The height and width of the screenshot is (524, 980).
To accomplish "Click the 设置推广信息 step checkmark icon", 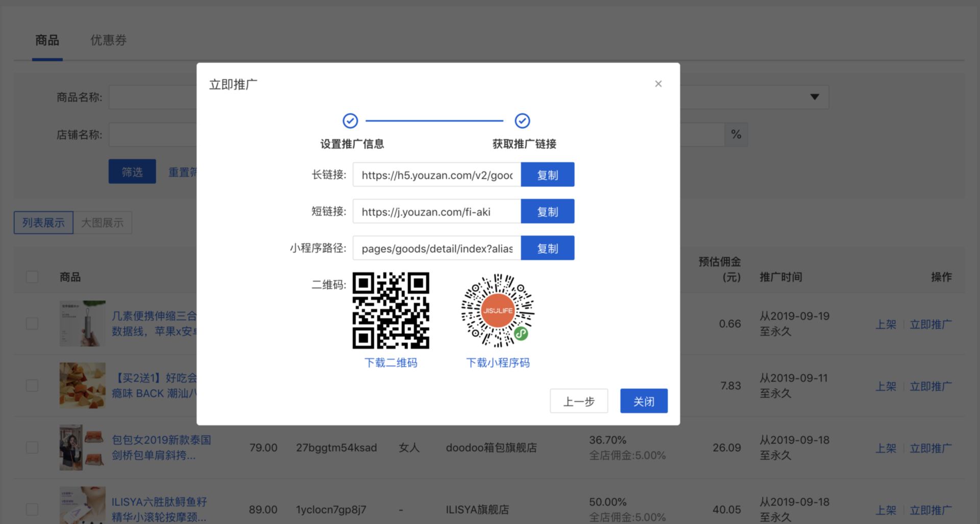I will pos(350,121).
